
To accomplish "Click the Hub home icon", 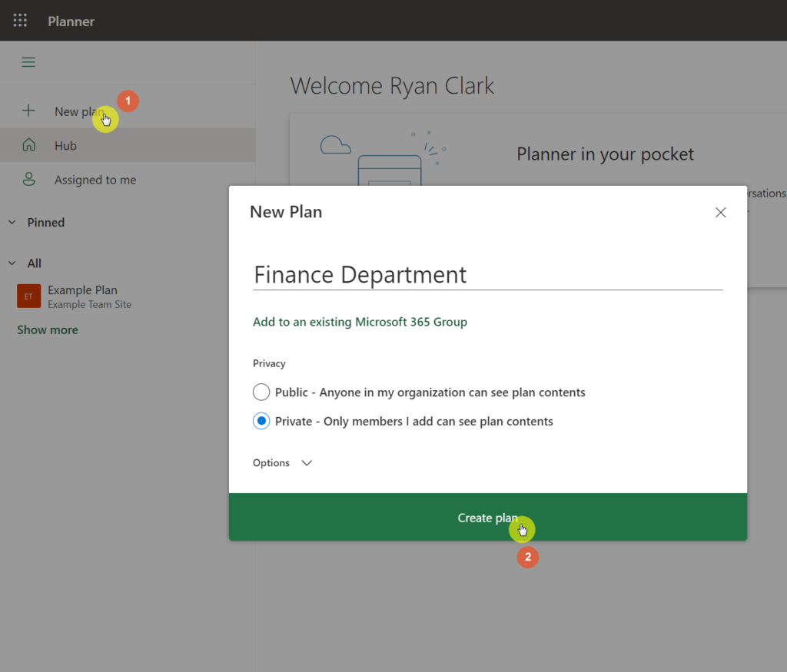I will pyautogui.click(x=29, y=145).
